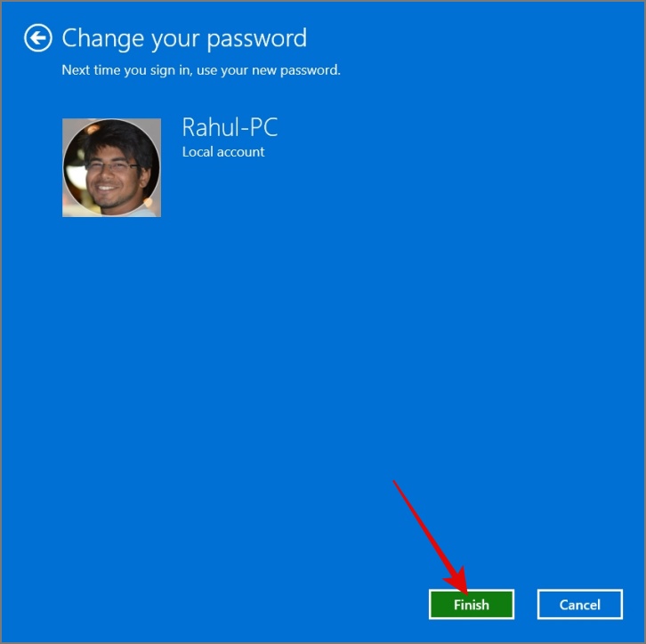The image size is (646, 644).
Task: Click the username shown beside the avatar
Action: pyautogui.click(x=230, y=127)
